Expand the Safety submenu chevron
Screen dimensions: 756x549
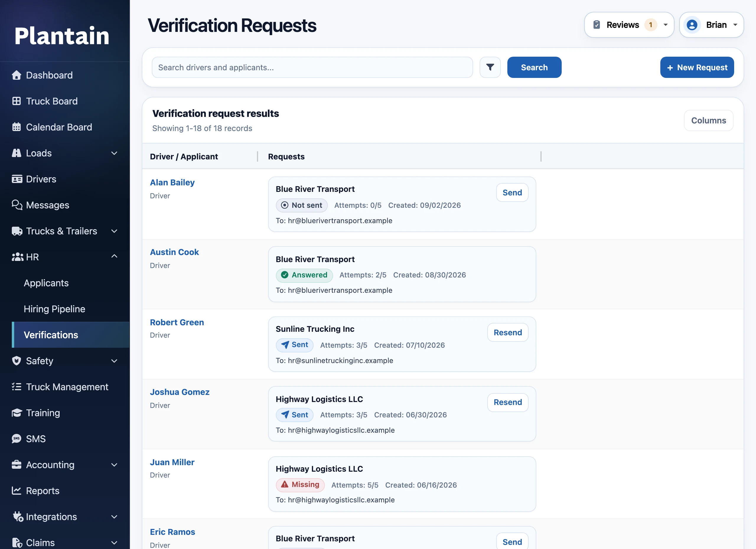pos(114,361)
